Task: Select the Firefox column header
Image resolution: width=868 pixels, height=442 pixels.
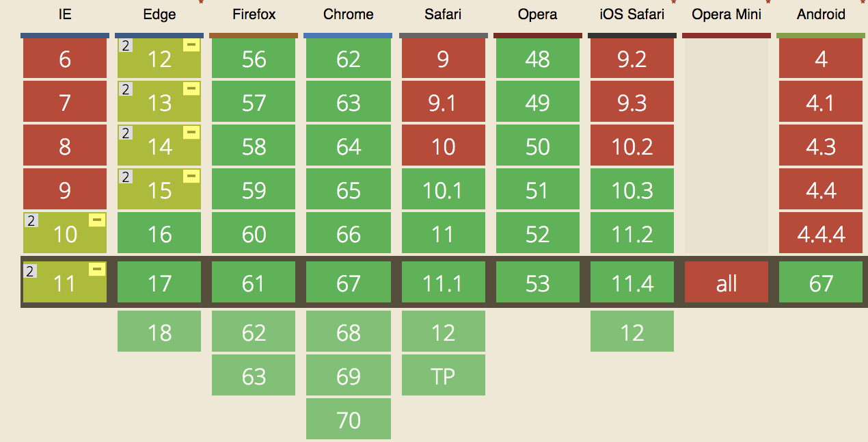Action: coord(254,14)
